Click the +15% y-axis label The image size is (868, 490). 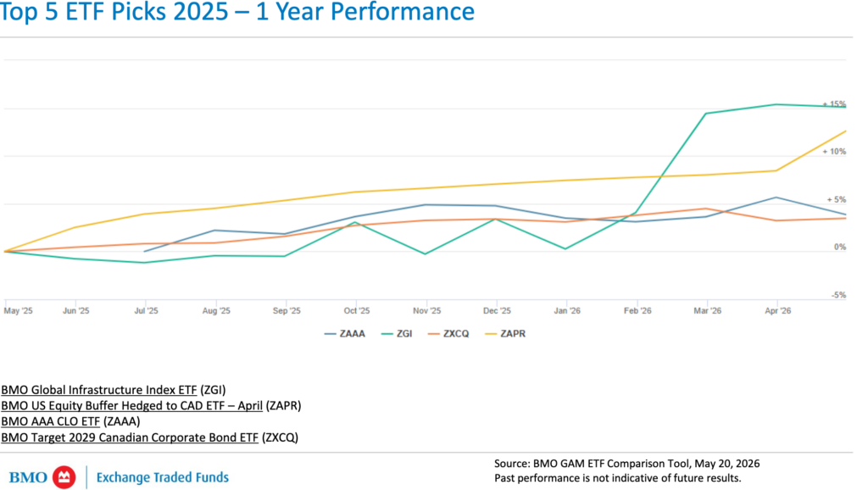(834, 104)
